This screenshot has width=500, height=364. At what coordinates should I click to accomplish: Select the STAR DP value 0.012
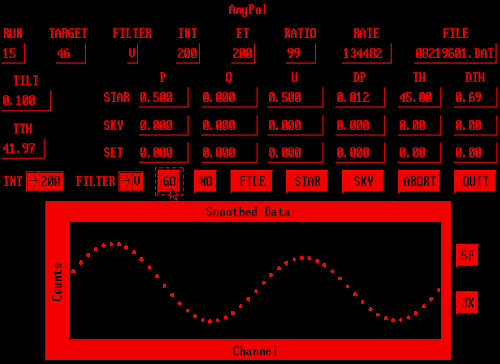click(360, 98)
